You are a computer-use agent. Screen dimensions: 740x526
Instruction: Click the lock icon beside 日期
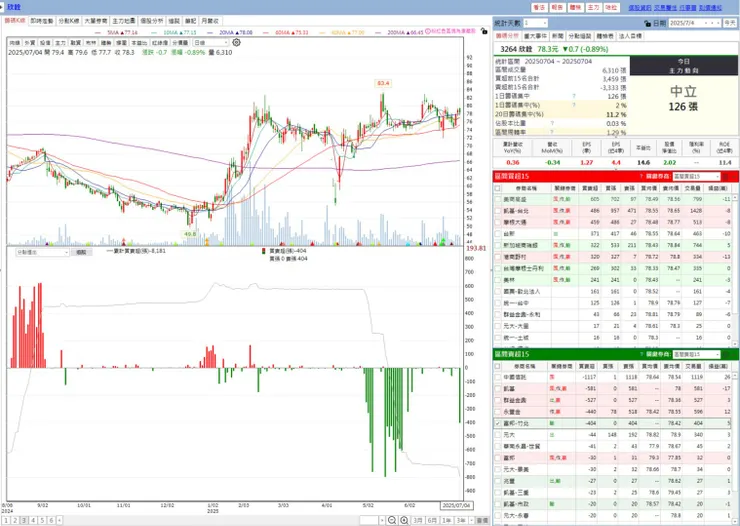[x=648, y=23]
